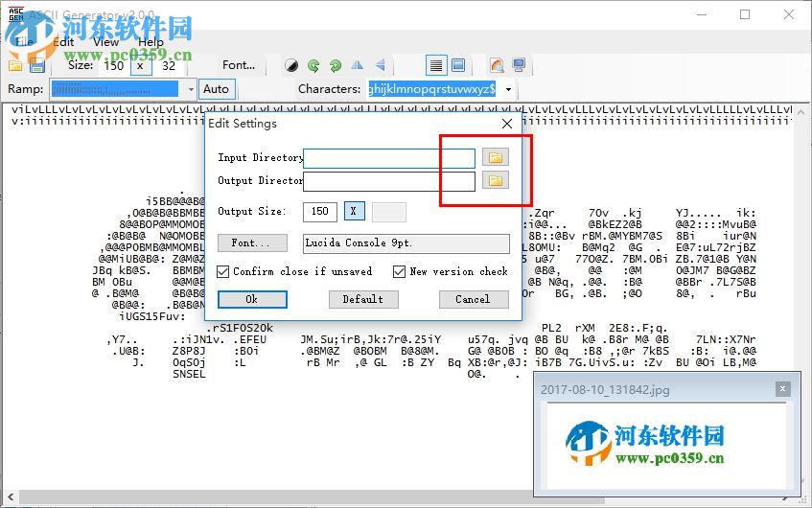
Task: Browse for Input Directory folder icon
Action: pos(496,157)
